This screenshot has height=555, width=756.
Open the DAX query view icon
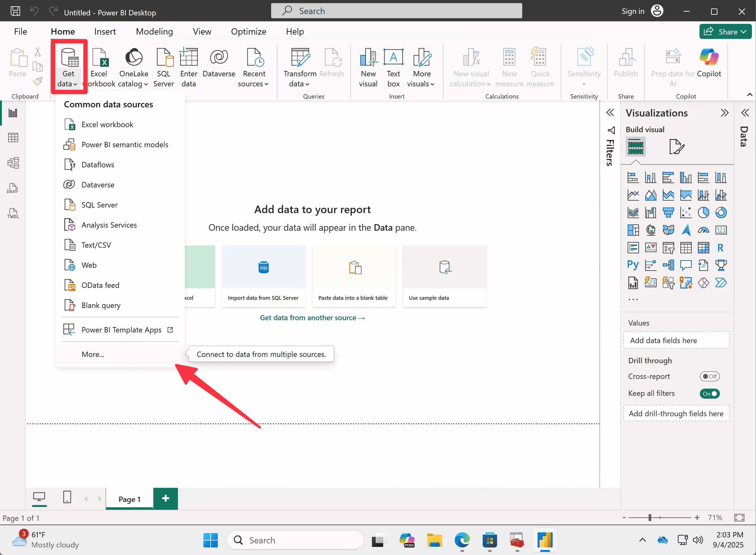click(13, 188)
